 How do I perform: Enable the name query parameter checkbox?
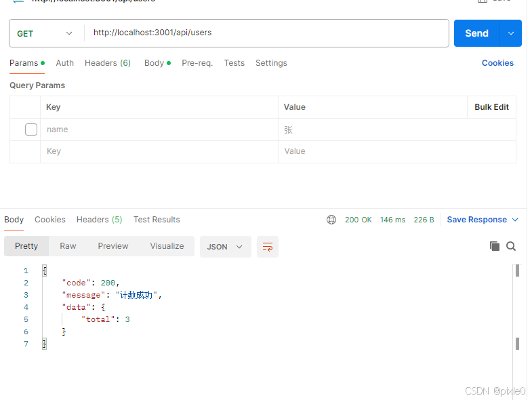click(x=31, y=129)
